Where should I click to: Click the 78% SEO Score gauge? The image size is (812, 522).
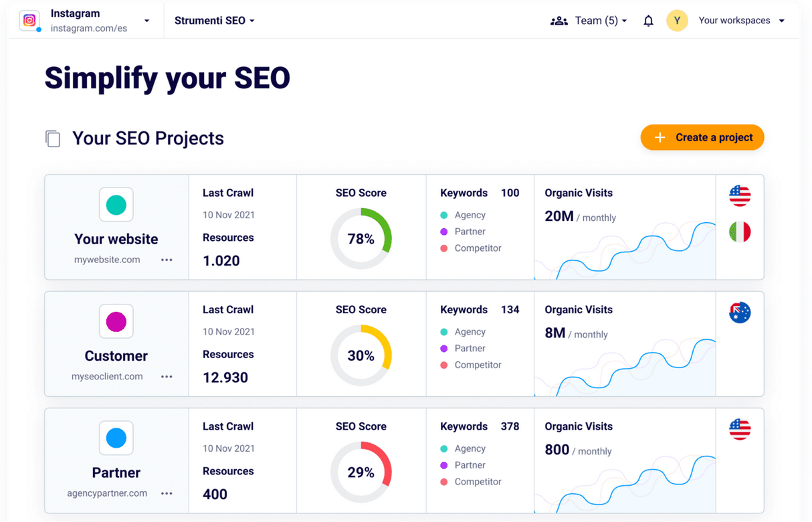tap(361, 239)
